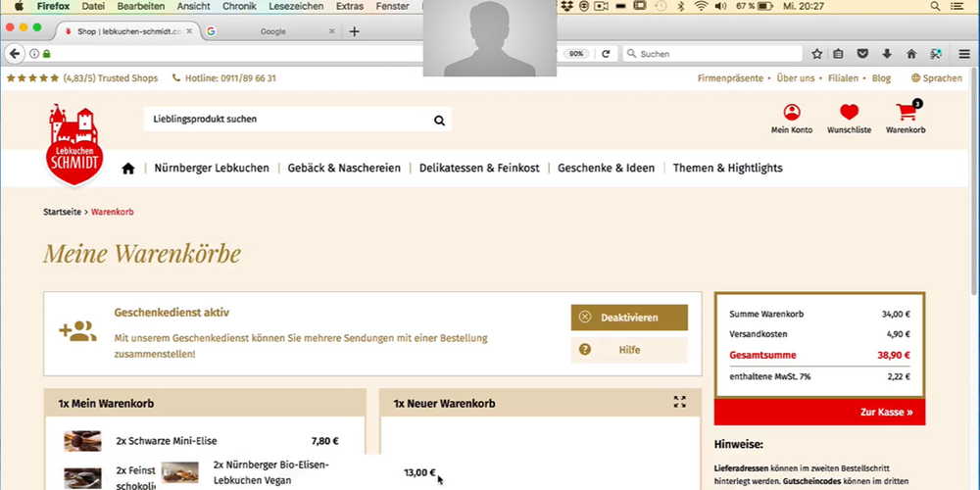Screen dimensions: 980x490
Task: Click the Trusted Shops rating stars
Action: coord(32,78)
